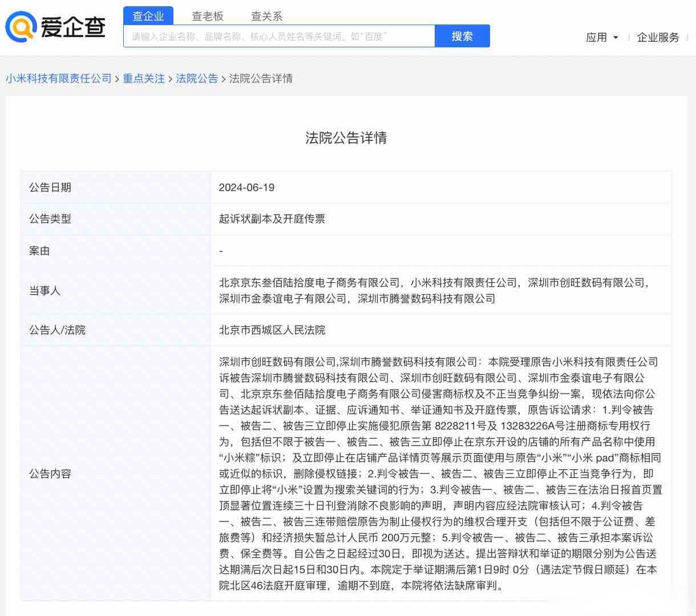Go to 小米科技有限责任公司 breadcrumb link

[59, 78]
